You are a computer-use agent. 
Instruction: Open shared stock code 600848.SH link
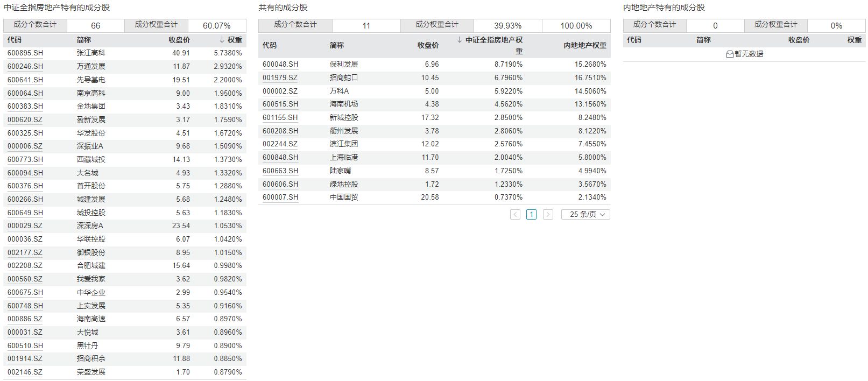point(280,157)
